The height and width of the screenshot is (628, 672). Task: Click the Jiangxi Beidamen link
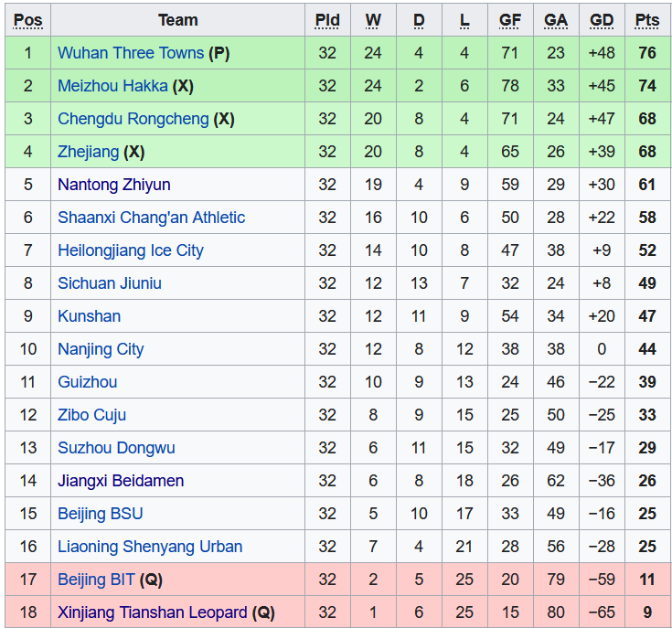121,481
